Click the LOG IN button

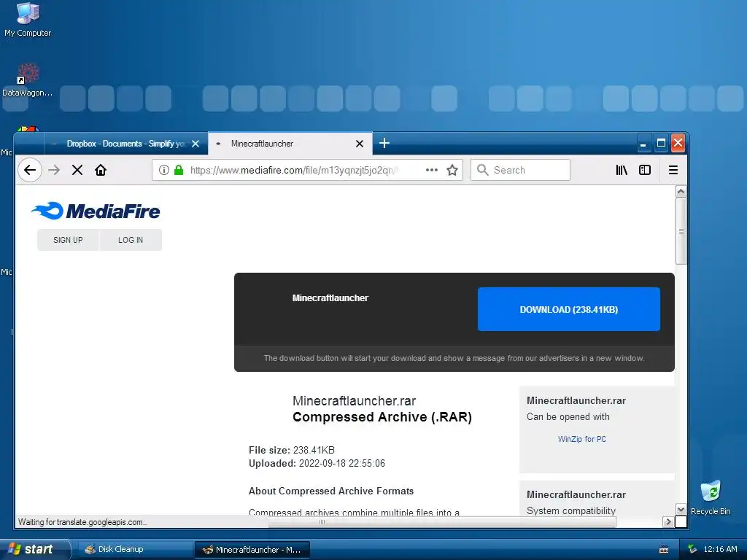pos(131,240)
